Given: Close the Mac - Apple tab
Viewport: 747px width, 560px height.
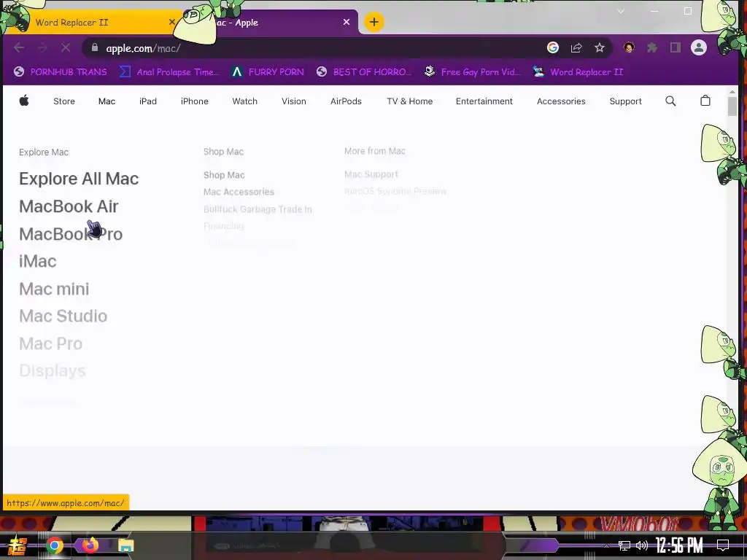Looking at the screenshot, I should 347,22.
